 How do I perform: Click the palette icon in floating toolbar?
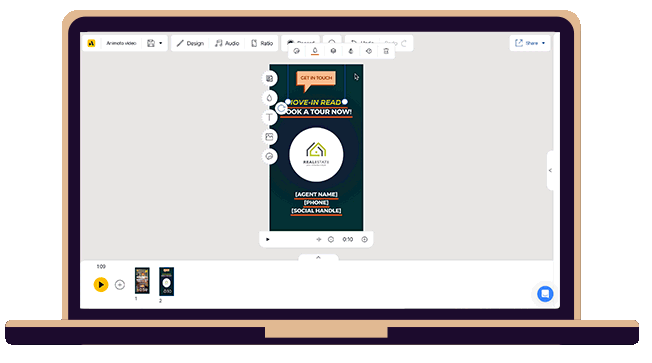coord(296,51)
